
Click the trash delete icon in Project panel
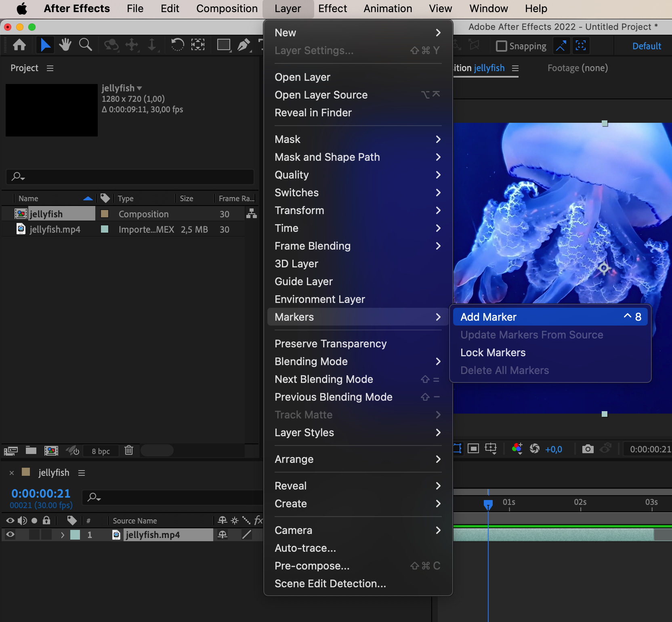click(129, 450)
